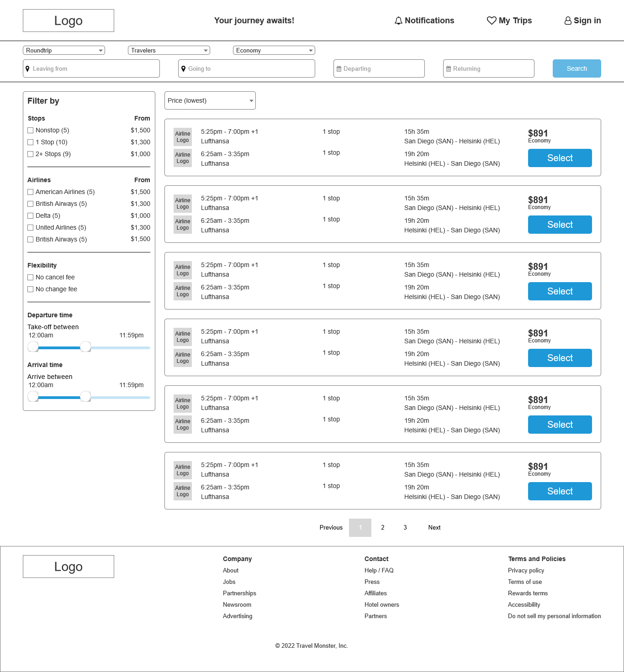Viewport: 624px width, 672px height.
Task: Click outbound airline logo in second result
Action: 183,204
